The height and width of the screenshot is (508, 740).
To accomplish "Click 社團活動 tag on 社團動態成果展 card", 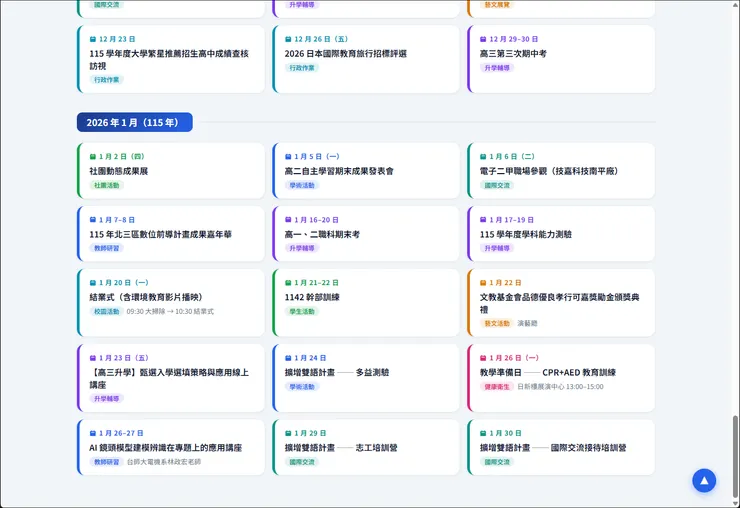I will tap(107, 186).
